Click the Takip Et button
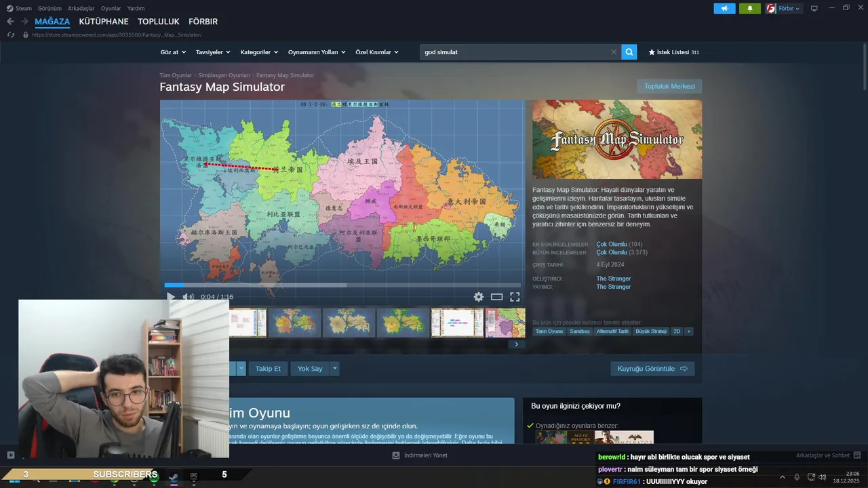The image size is (868, 488). 268,369
